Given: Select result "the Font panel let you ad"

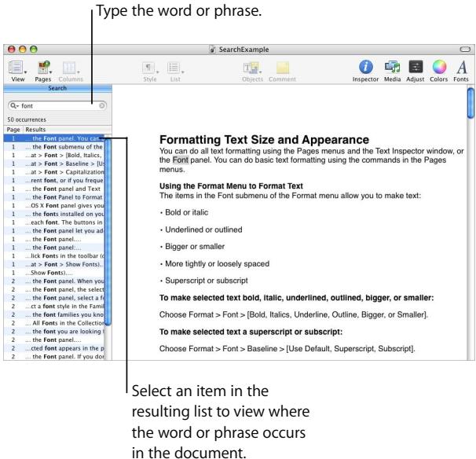Looking at the screenshot, I should (54, 231).
